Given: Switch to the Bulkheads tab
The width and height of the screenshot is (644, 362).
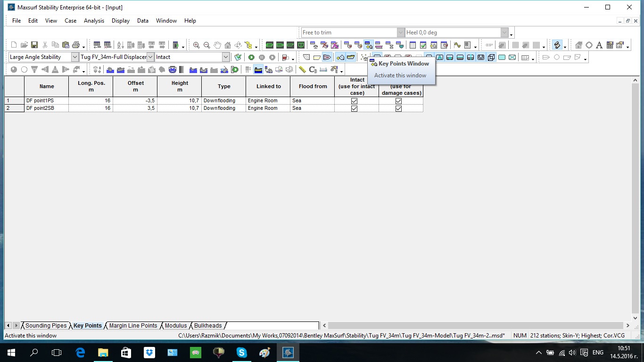Looking at the screenshot, I should pyautogui.click(x=207, y=326).
